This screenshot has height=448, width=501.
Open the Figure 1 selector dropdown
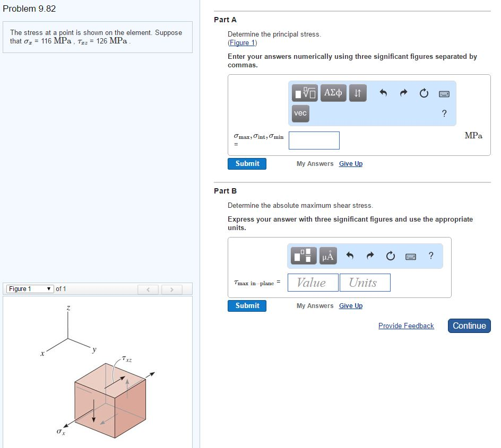pyautogui.click(x=30, y=289)
